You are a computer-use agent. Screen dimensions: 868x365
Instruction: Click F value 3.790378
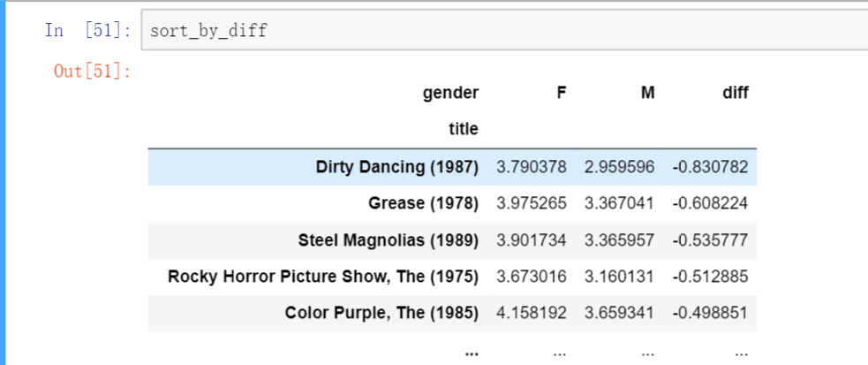click(532, 167)
